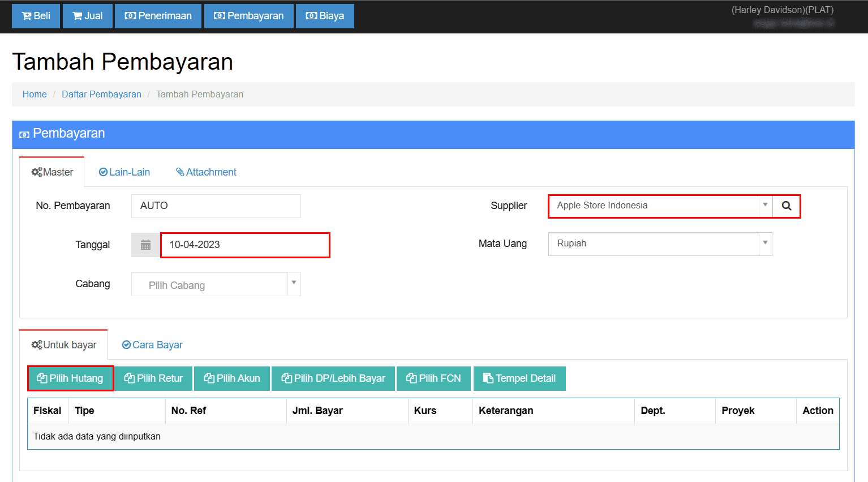Open the Daftar Pembayaran breadcrumb link
Image resolution: width=868 pixels, height=482 pixels.
click(x=101, y=94)
